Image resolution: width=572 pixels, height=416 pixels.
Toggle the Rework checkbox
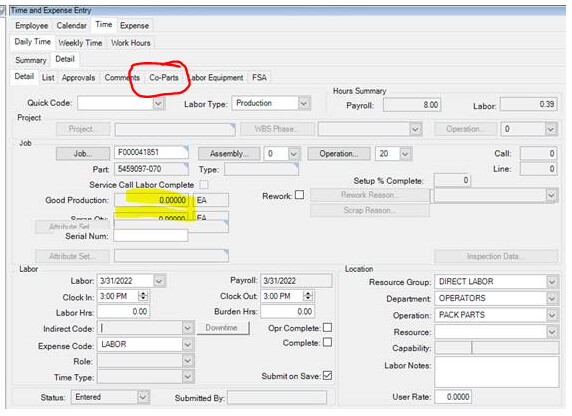(x=299, y=195)
